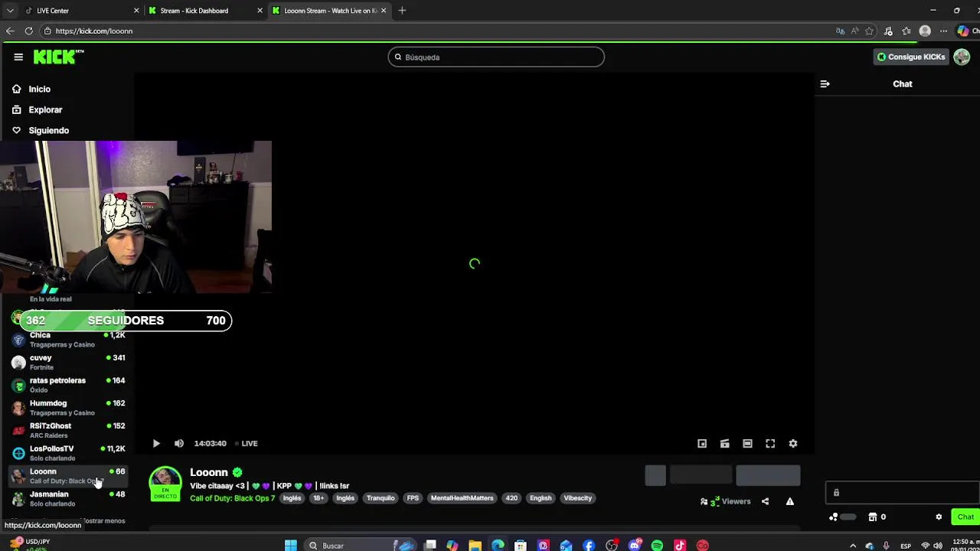
Task: Open Call of Duty: Black Ops 7 category
Action: pyautogui.click(x=232, y=498)
